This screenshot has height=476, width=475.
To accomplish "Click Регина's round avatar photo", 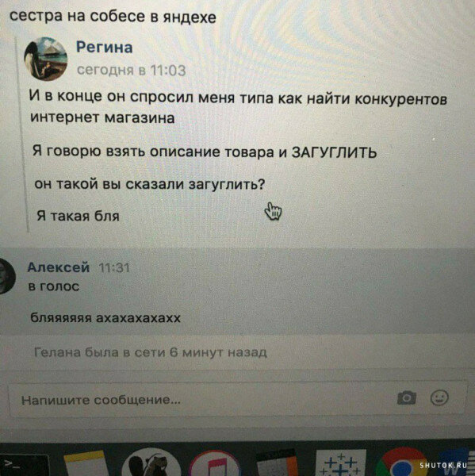I will coord(46,59).
